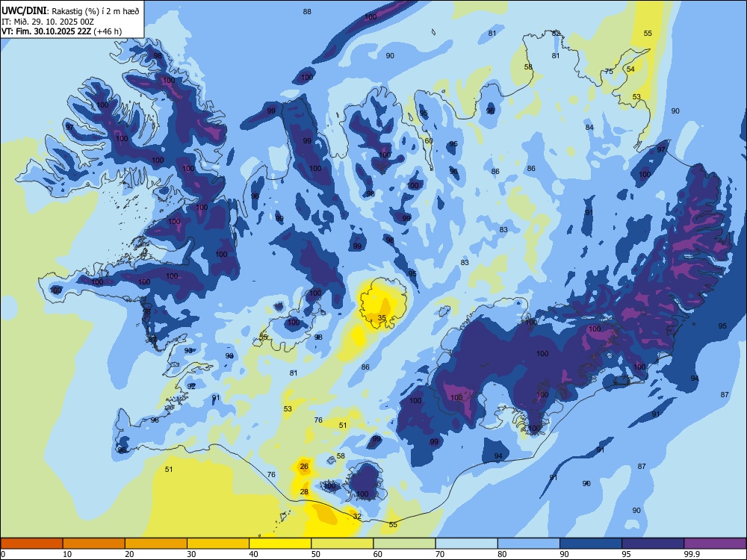This screenshot has width=747, height=560.
Task: Click the 50–60 pale yellow legend swatch
Action: (342, 544)
